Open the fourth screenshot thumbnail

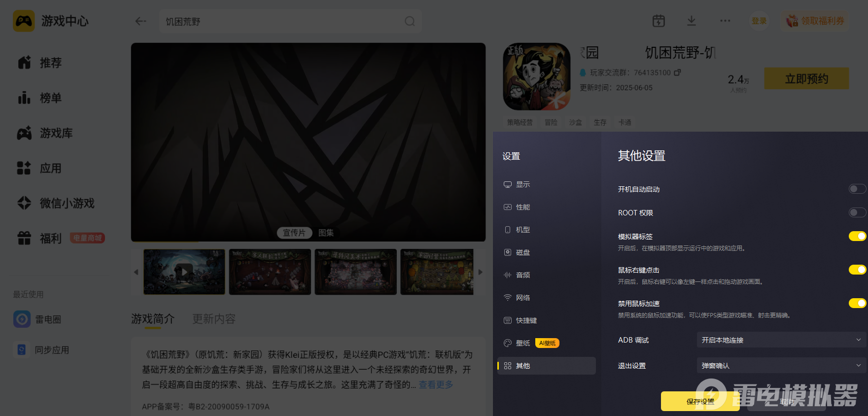point(437,272)
